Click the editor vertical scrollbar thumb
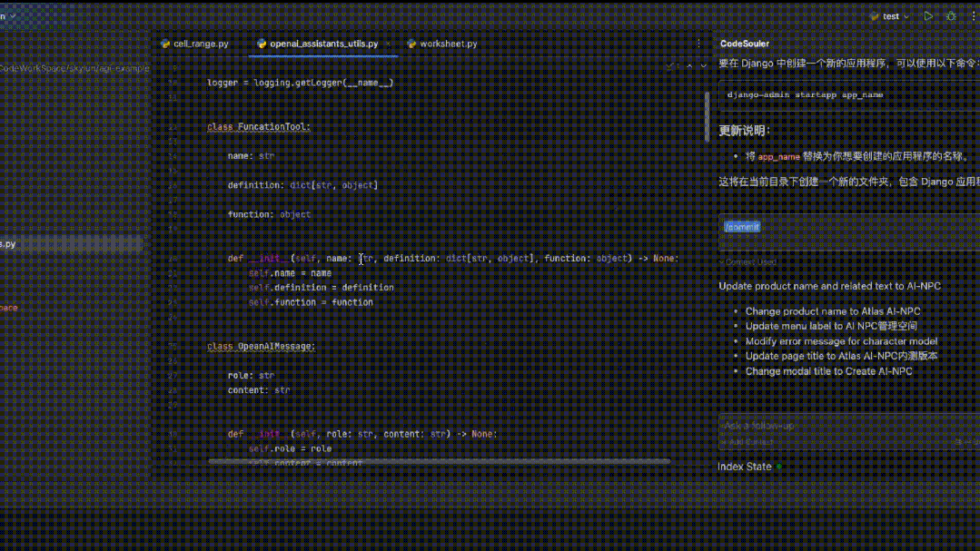The height and width of the screenshot is (551, 980). click(x=708, y=117)
